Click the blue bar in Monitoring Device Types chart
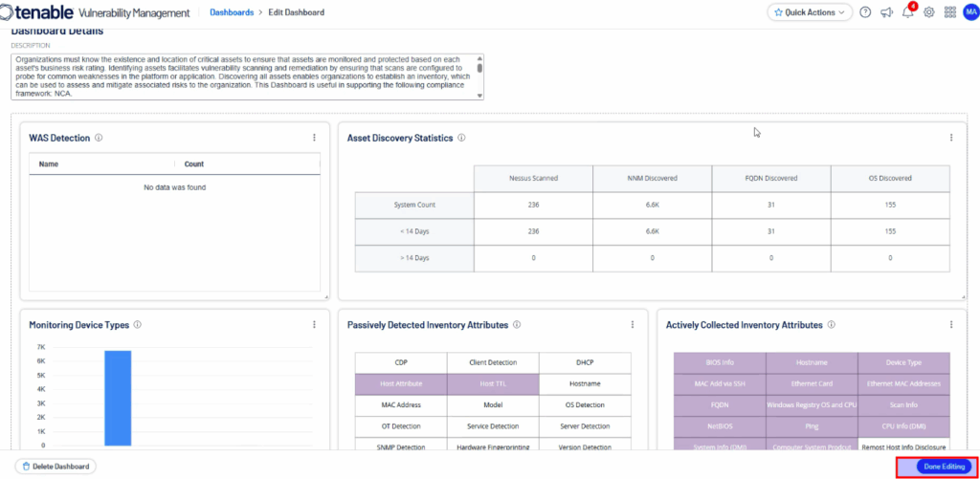 pos(118,398)
